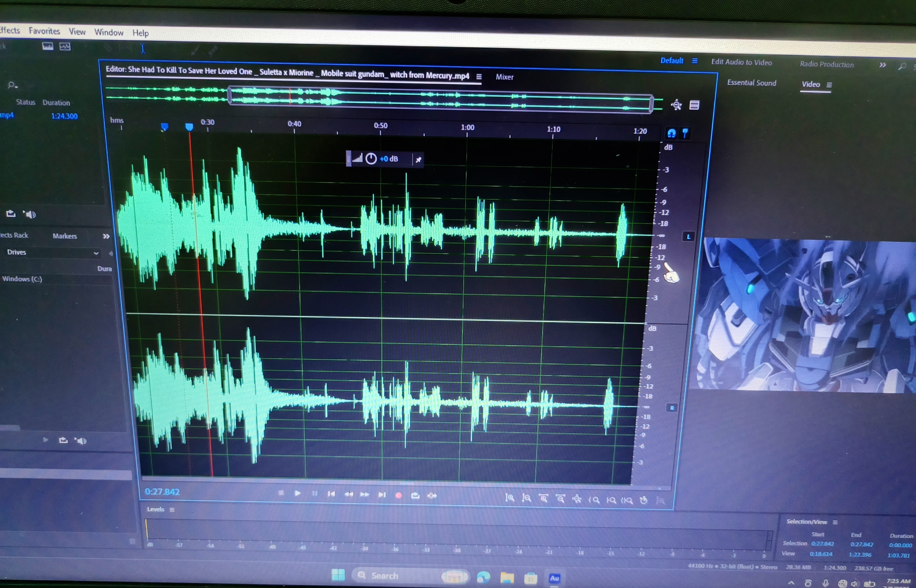Move playhead to previous with skip-back button
This screenshot has width=916, height=588.
point(331,494)
